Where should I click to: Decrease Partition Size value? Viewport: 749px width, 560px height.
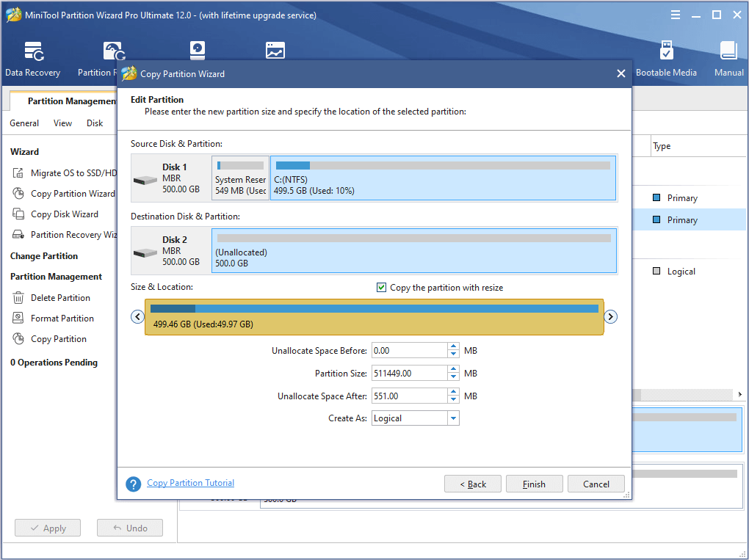point(453,377)
